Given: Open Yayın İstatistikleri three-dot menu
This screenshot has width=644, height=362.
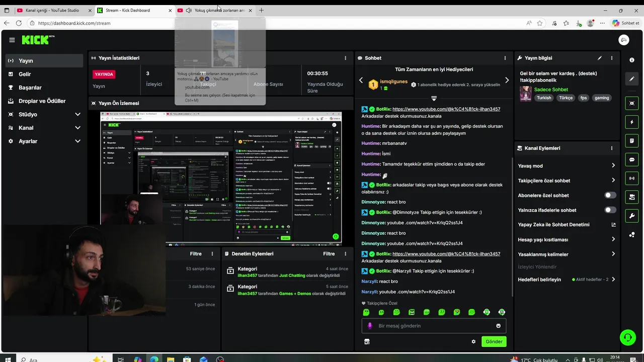Looking at the screenshot, I should (345, 58).
